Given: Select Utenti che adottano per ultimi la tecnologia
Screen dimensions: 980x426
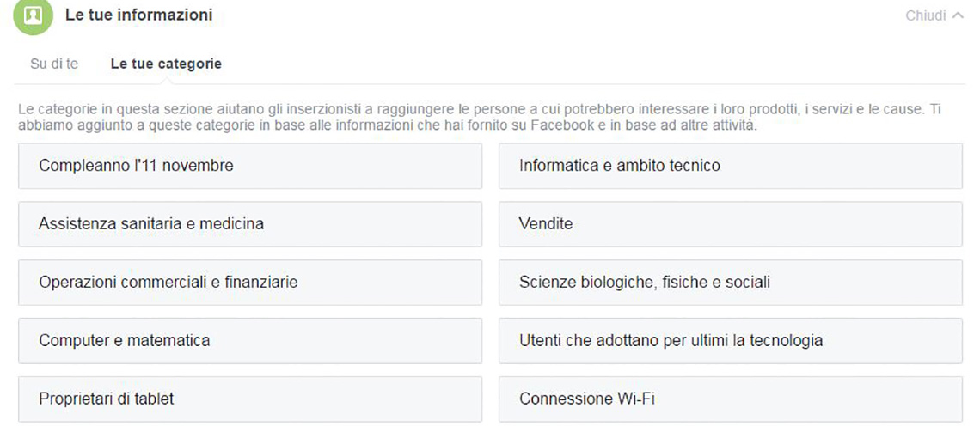Looking at the screenshot, I should click(731, 340).
